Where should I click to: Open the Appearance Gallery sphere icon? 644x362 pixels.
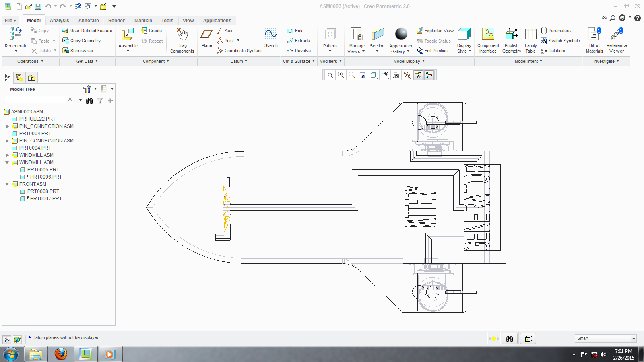[401, 35]
